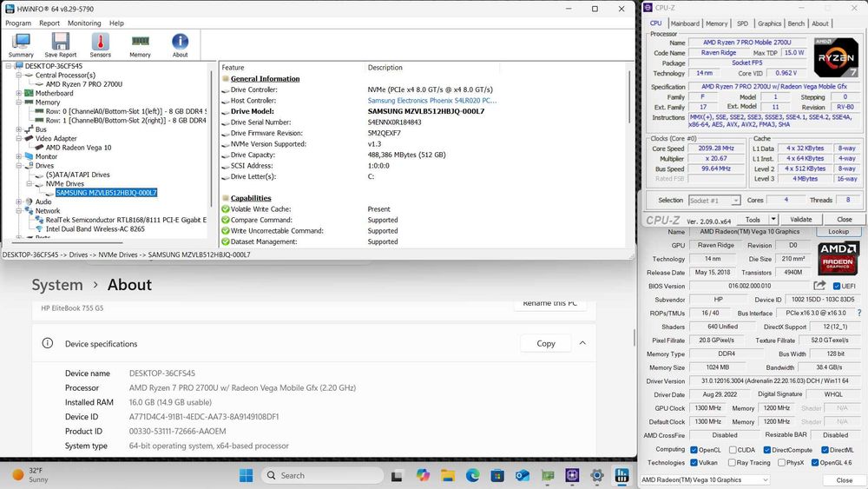Open File Explorer from the taskbar

point(447,475)
